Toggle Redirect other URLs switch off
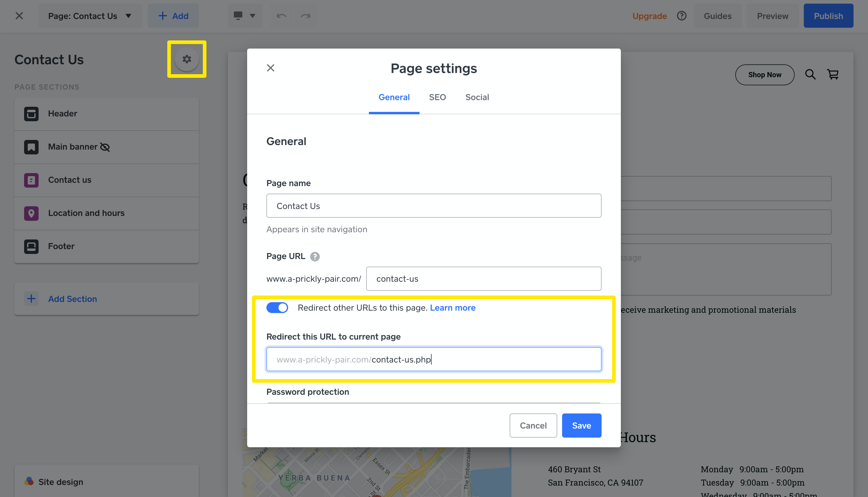This screenshot has width=868, height=497. 277,308
